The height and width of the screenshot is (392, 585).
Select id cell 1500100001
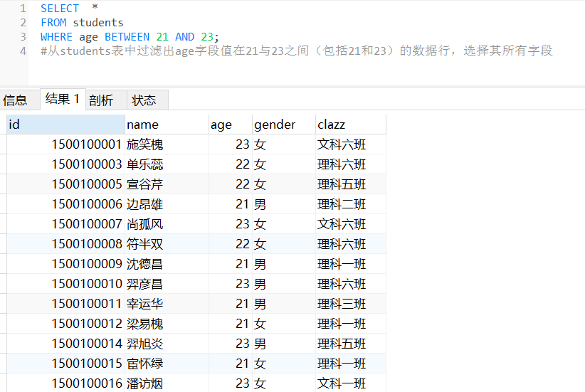click(65, 144)
